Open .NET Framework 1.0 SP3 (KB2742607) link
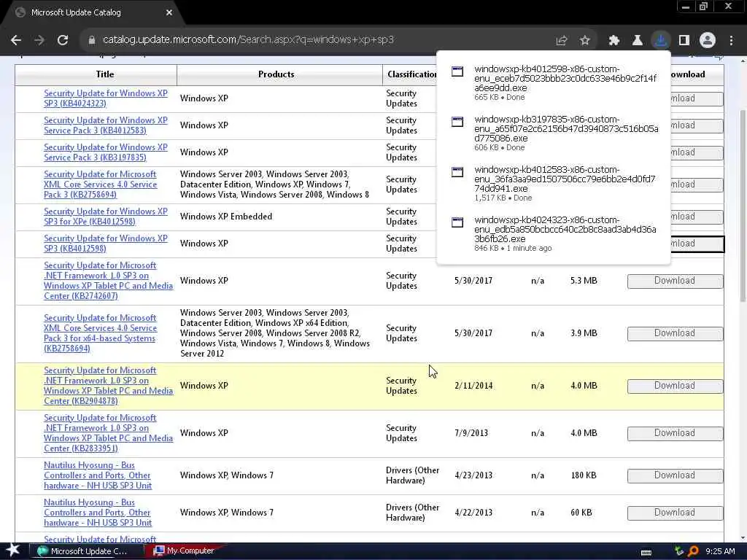Viewport: 747px width, 560px height. coord(108,281)
